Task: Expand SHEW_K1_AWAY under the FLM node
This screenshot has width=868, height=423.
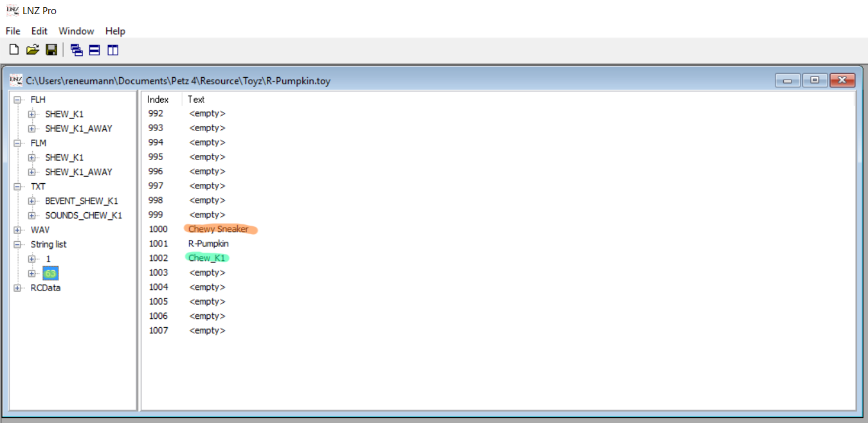Action: 32,172
